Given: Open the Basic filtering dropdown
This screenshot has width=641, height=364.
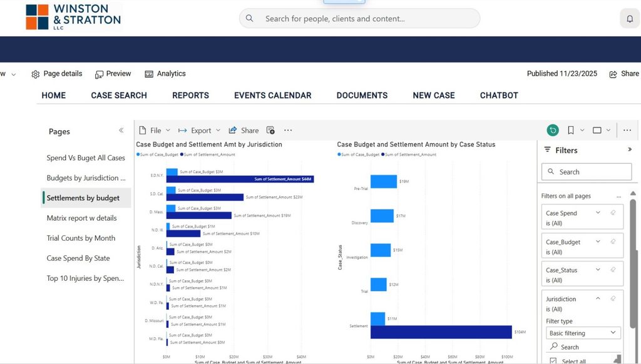Looking at the screenshot, I should pyautogui.click(x=583, y=333).
